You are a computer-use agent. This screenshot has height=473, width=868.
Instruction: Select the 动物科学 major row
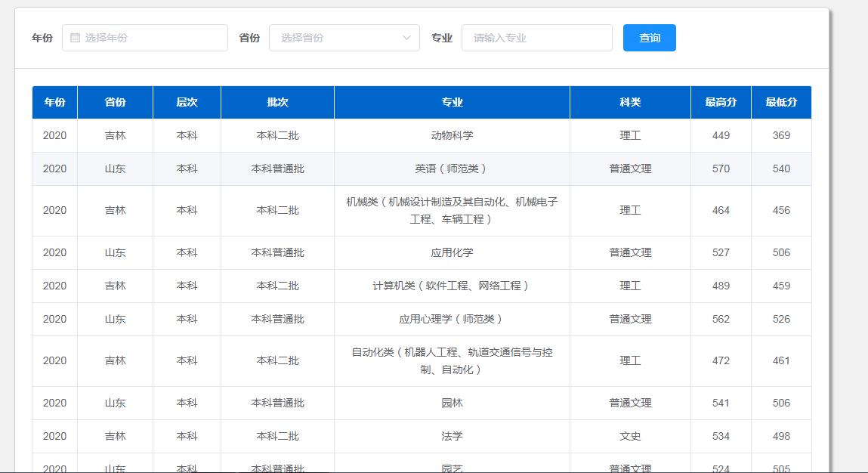tap(452, 135)
